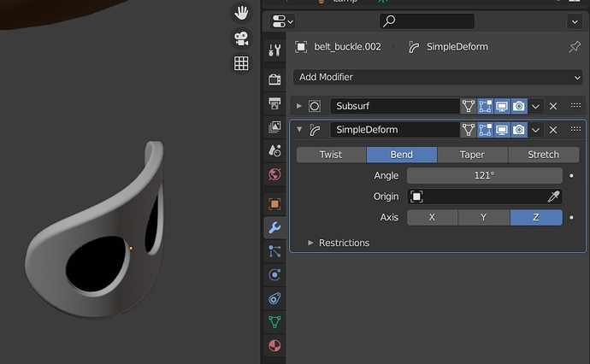Image resolution: width=590 pixels, height=364 pixels.
Task: Open the Object Constraint properties tab
Action: pyautogui.click(x=274, y=298)
